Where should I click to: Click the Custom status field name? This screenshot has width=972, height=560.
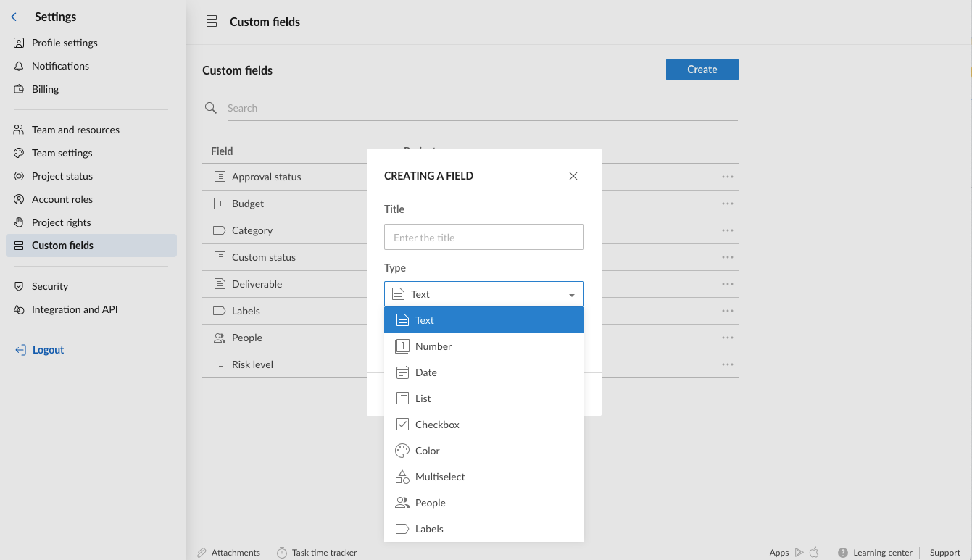click(263, 257)
